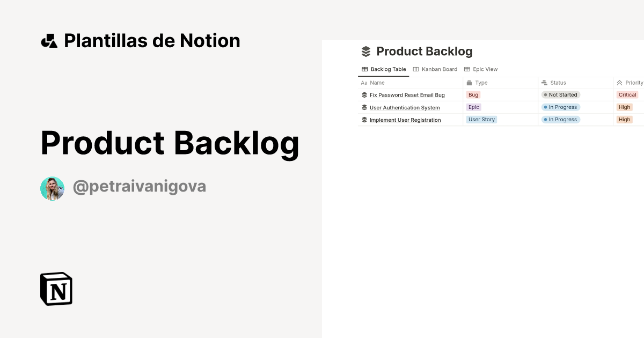Click the stack icon before Implement User Registration
This screenshot has height=338, width=644.
click(x=363, y=120)
